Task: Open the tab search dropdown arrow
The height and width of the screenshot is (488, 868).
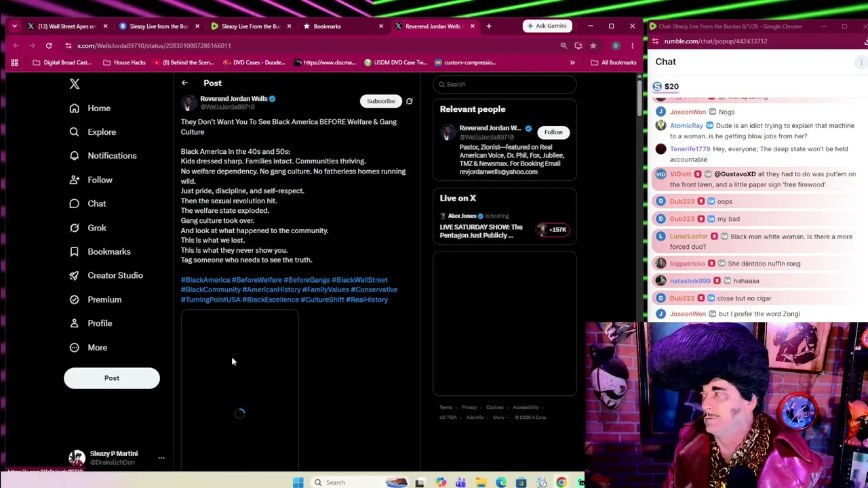Action: (x=14, y=26)
